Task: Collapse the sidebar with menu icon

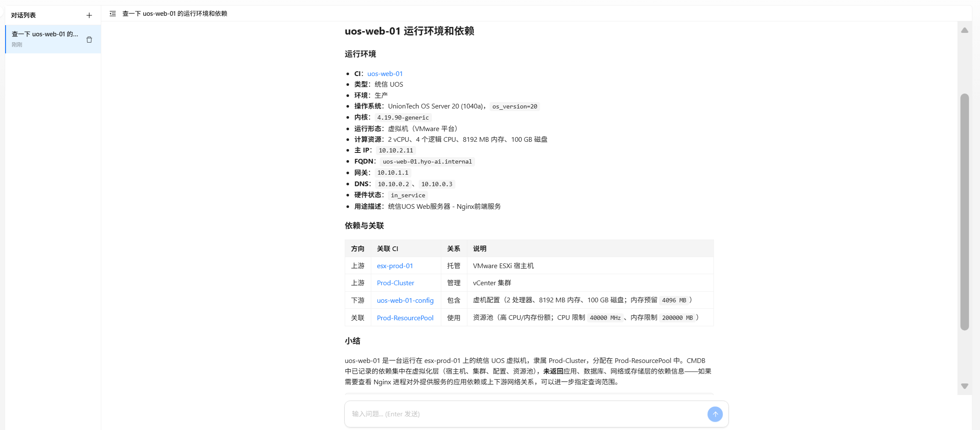Action: [113, 14]
